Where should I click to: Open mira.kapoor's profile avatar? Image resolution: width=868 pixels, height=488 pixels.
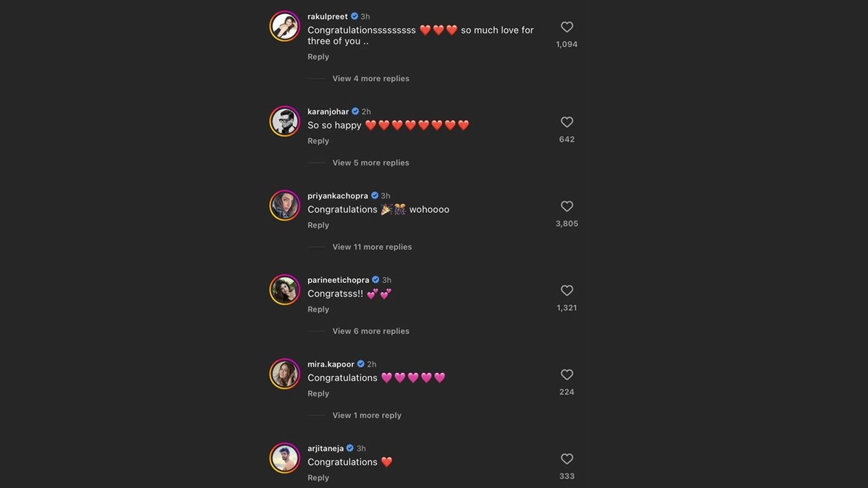285,374
